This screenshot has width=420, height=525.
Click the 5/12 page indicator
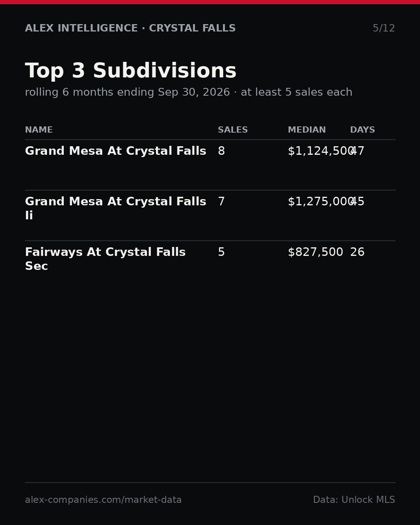[384, 28]
